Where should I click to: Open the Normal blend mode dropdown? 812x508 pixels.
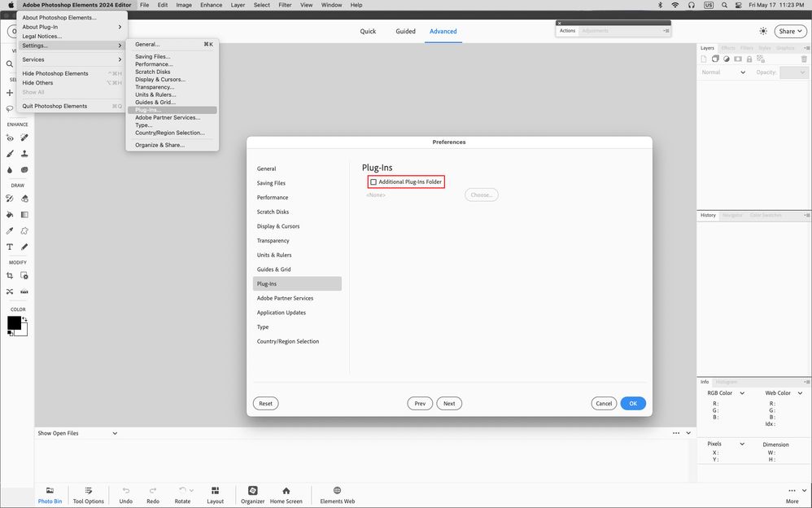723,72
